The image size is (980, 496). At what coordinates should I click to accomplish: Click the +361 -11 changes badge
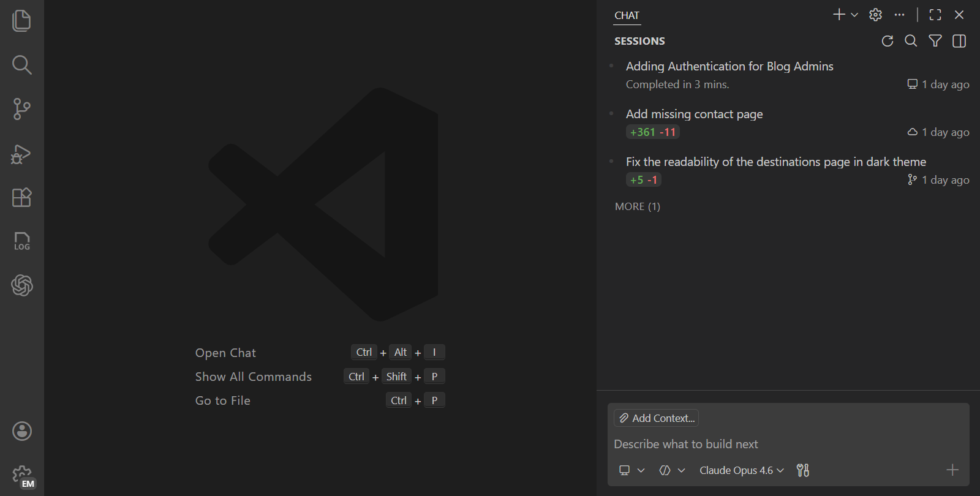[653, 132]
